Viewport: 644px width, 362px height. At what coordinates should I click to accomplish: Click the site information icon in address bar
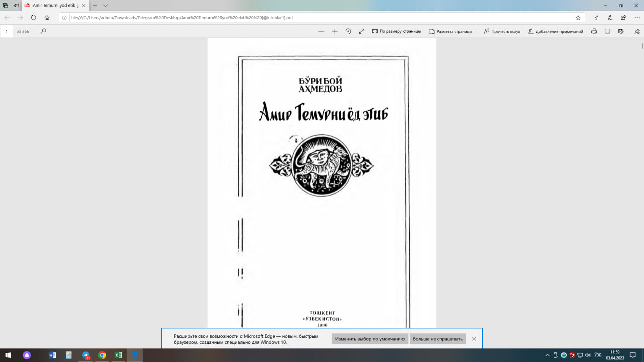tap(64, 17)
